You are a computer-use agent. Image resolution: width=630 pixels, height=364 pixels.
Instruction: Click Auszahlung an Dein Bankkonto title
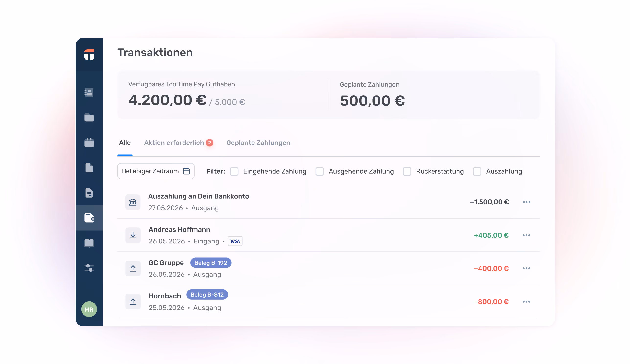click(198, 196)
